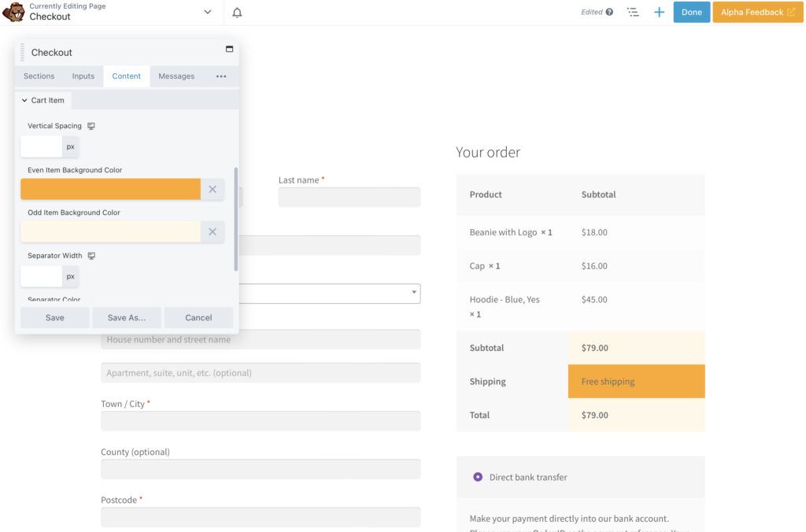The image size is (806, 532).
Task: Click the plus icon in the top bar
Action: pyautogui.click(x=659, y=12)
